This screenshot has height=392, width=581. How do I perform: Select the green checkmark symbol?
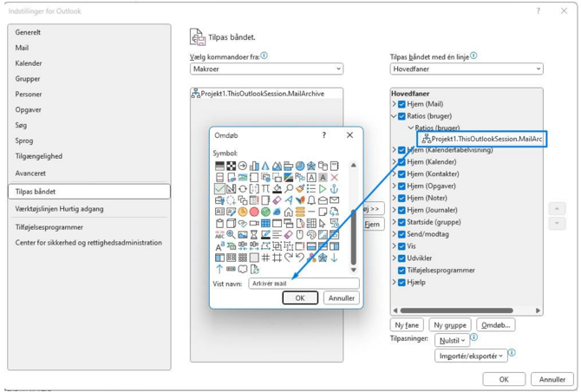coord(219,189)
